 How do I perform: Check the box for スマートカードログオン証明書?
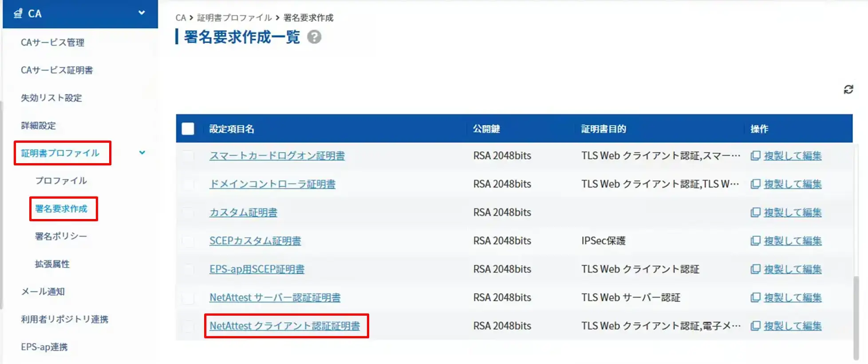[188, 156]
